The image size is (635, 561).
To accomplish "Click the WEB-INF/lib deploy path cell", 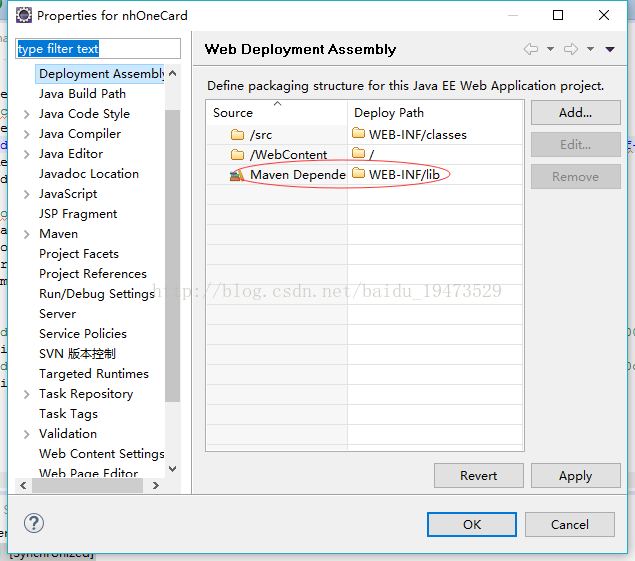I will [435, 175].
